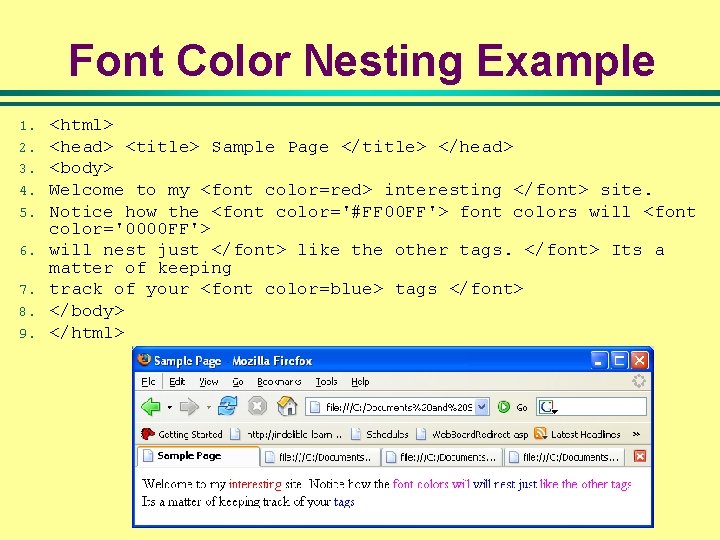Click the green Back arrow in Firefox
720x540 pixels.
151,407
